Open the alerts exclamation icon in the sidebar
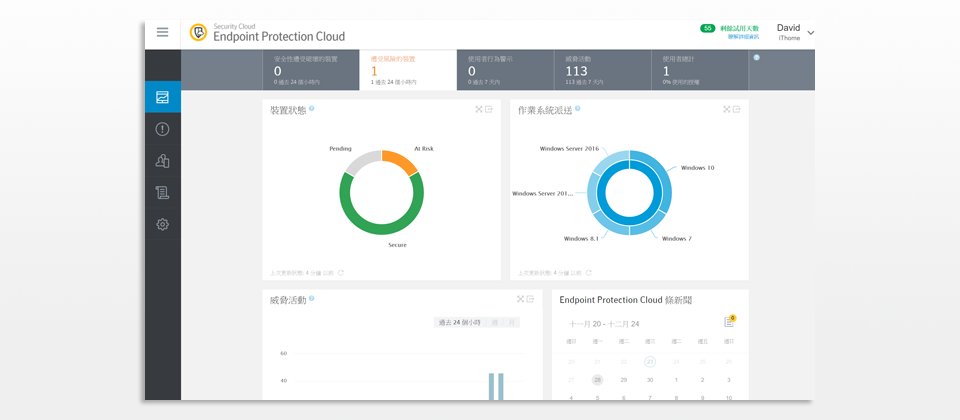This screenshot has height=420, width=960. (162, 129)
